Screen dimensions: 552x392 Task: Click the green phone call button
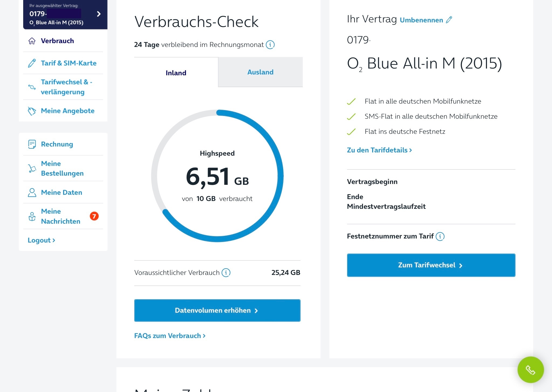point(530,370)
